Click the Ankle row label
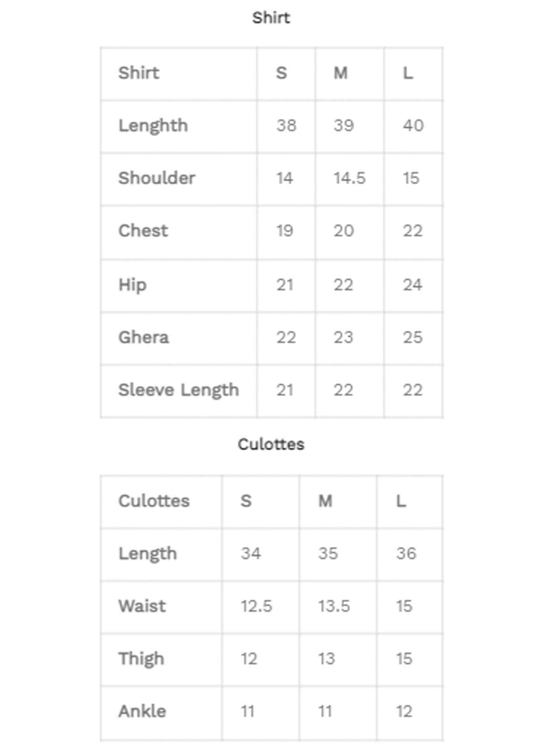 [142, 711]
